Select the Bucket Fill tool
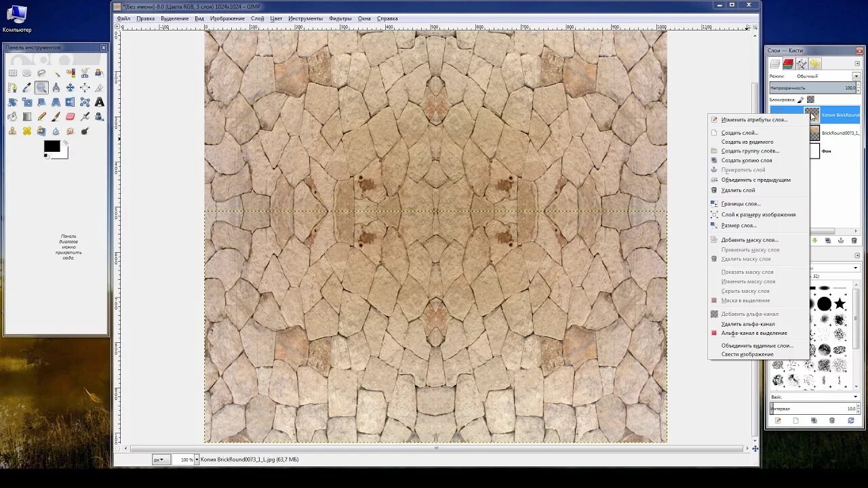 13,117
